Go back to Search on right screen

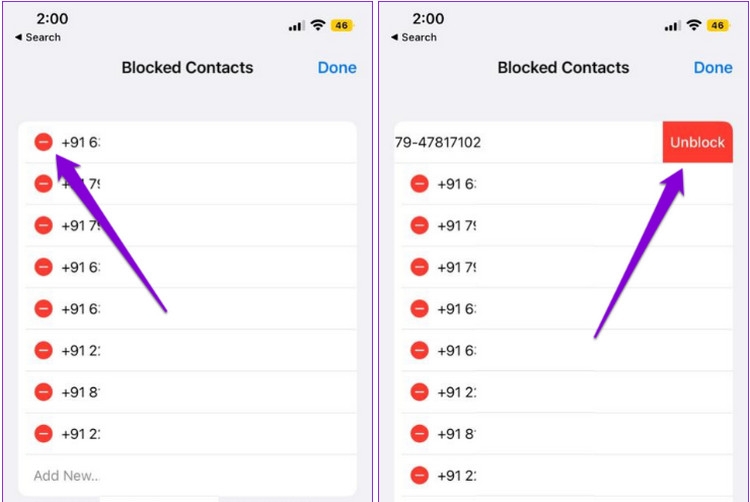(414, 38)
